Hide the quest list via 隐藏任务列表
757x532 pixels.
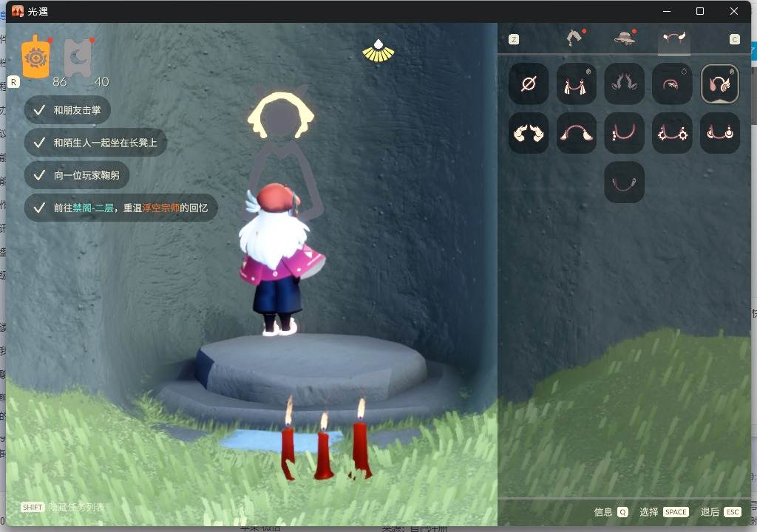tap(63, 507)
